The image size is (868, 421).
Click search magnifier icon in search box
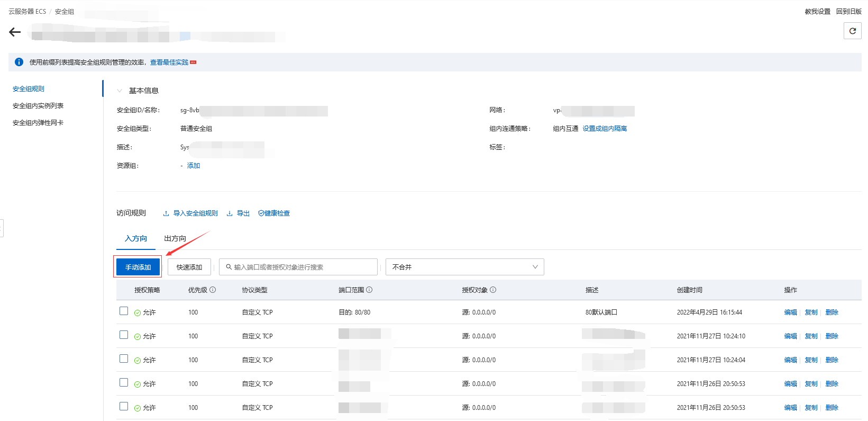coord(229,267)
